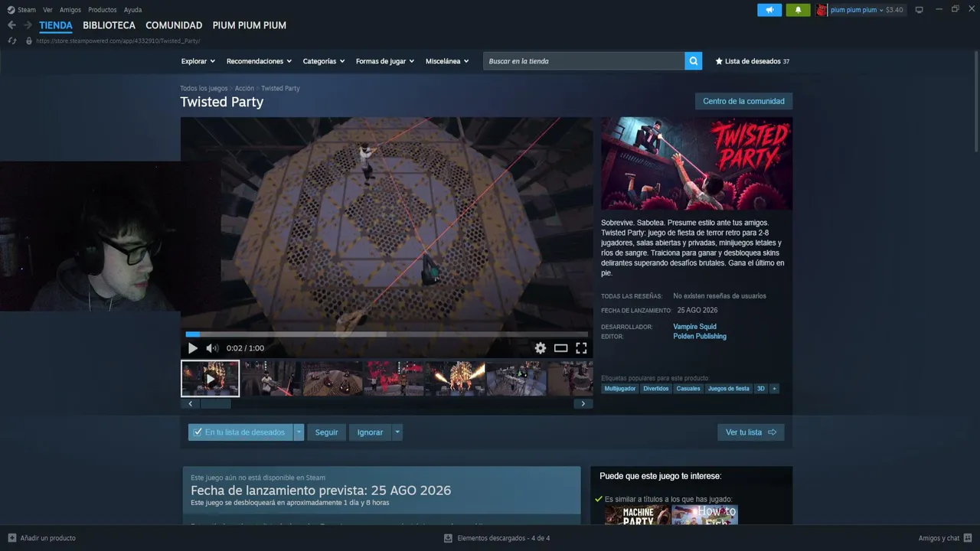Open the downloads icon in the bottom bar
This screenshot has width=980, height=551.
(x=448, y=538)
